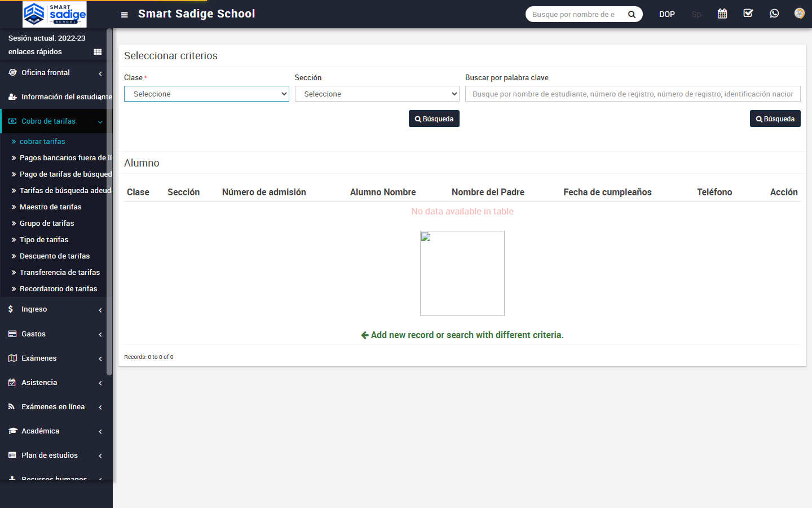This screenshot has width=812, height=508.
Task: Click the Cobro de tarifas money icon
Action: click(x=12, y=121)
